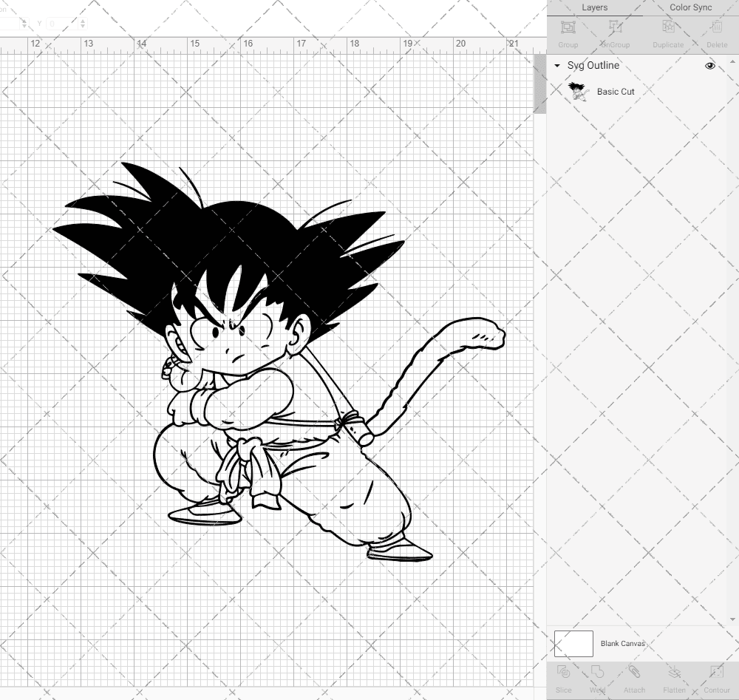This screenshot has height=700, width=739.
Task: Click the Group icon in Layers panel
Action: tap(568, 27)
